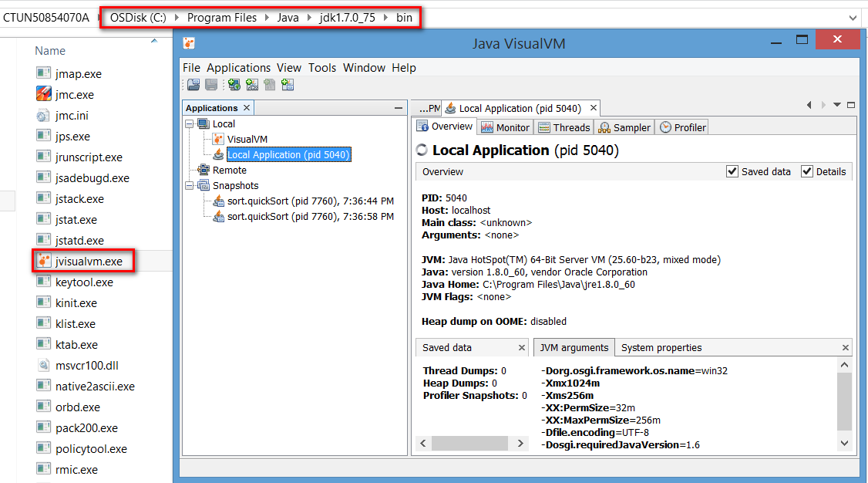Open the Applications menu
Viewport: 868px width, 483px height.
click(239, 68)
